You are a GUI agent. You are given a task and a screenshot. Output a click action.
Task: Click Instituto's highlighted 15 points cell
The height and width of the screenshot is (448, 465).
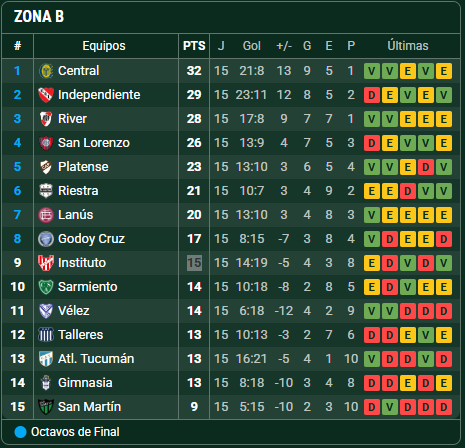[x=194, y=263]
